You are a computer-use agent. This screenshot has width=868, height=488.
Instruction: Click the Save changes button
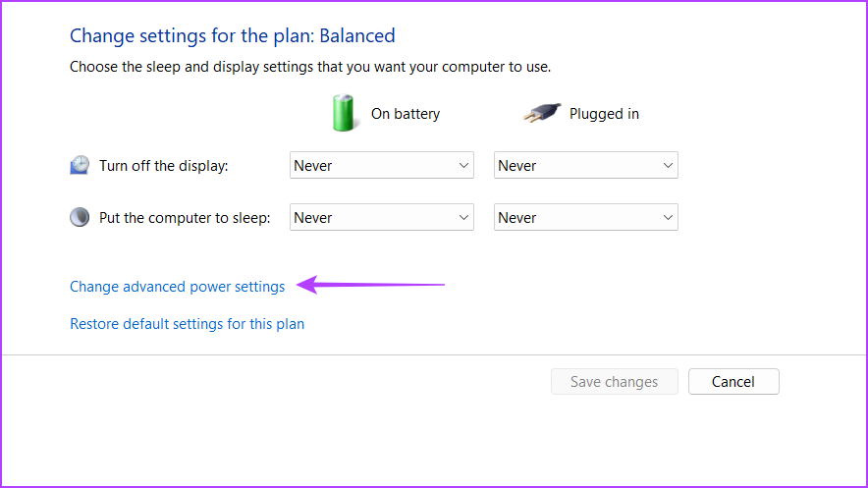point(615,381)
